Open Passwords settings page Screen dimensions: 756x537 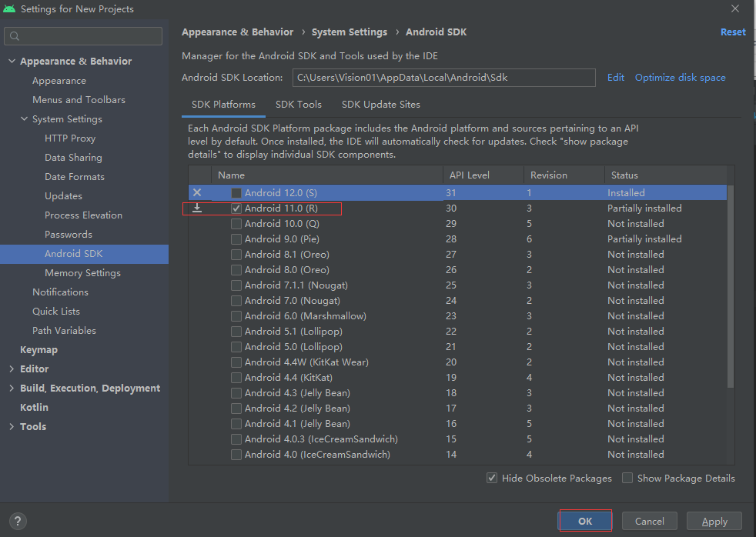68,235
